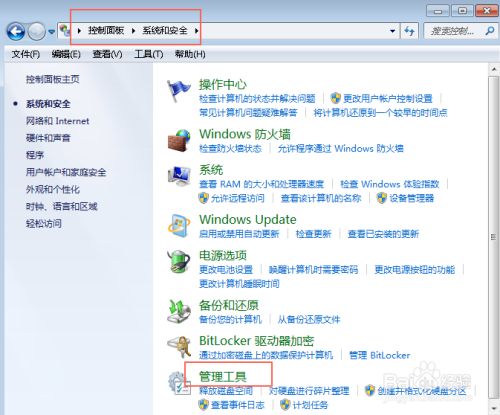Image resolution: width=500 pixels, height=415 pixels.
Task: Click the Control Panel icon in address bar
Action: point(65,31)
